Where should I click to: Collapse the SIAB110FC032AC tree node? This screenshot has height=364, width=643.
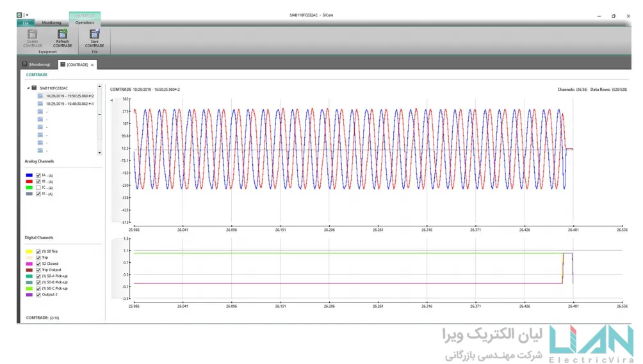tap(28, 88)
